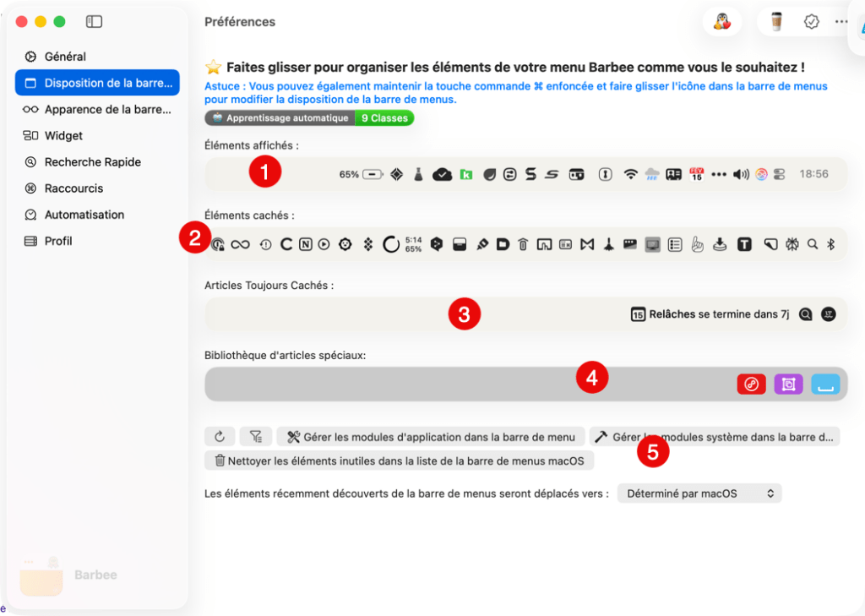The image size is (865, 616).
Task: Click the red link icon in special items library
Action: point(751,384)
